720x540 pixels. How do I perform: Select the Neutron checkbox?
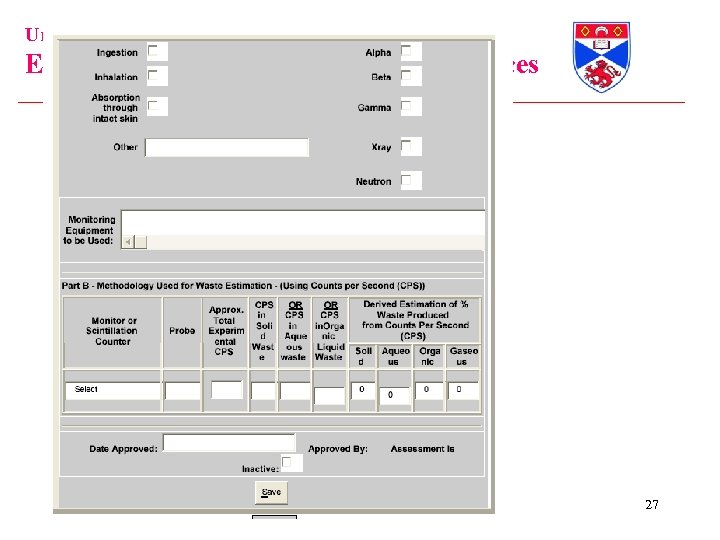click(406, 180)
